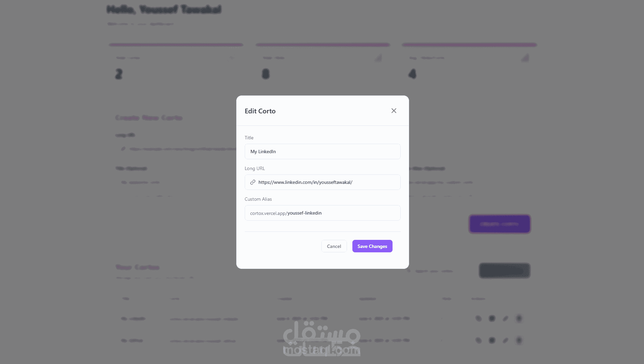Focus the Title field containing My LinkedIn
This screenshot has width=644, height=364.
coord(322,151)
